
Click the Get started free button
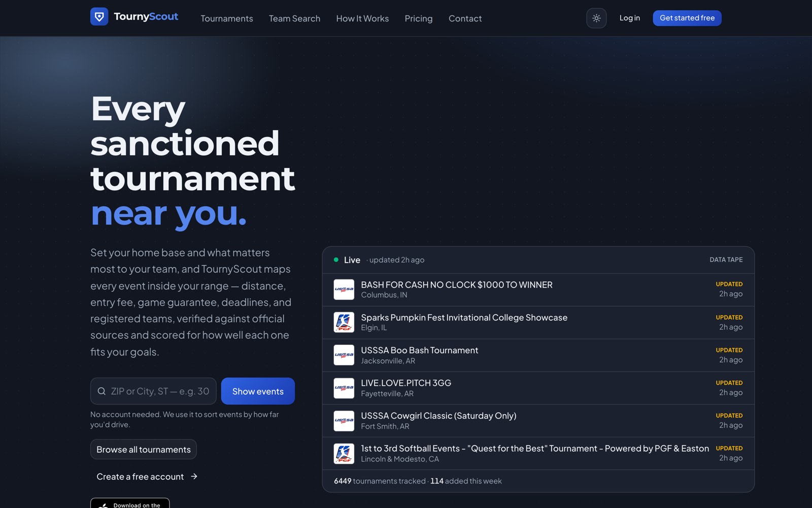(x=687, y=18)
